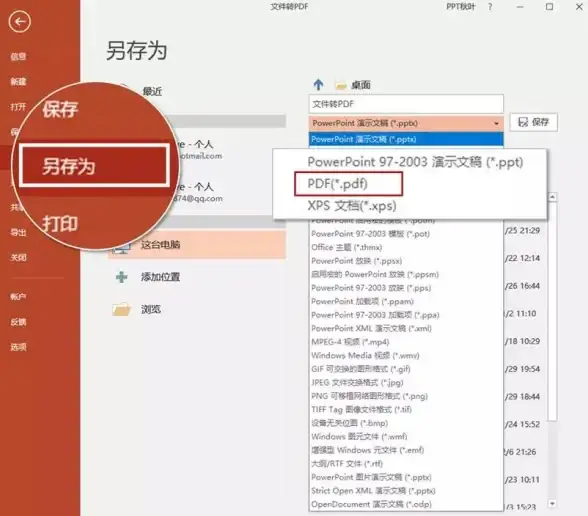Click the 保存 button beside file type

point(534,122)
